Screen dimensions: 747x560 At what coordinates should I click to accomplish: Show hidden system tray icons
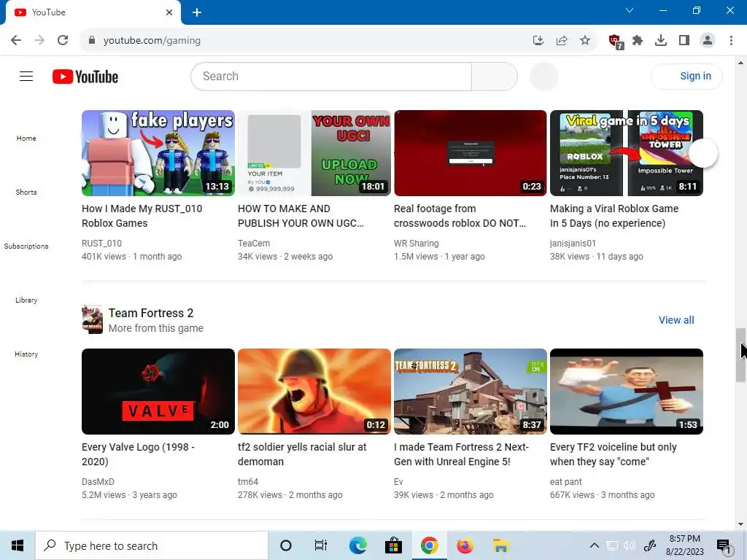coord(594,545)
